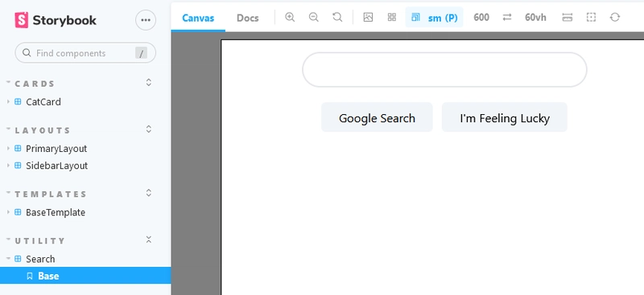Expand all under the TEMPLATES section
644x295 pixels.
coord(149,193)
